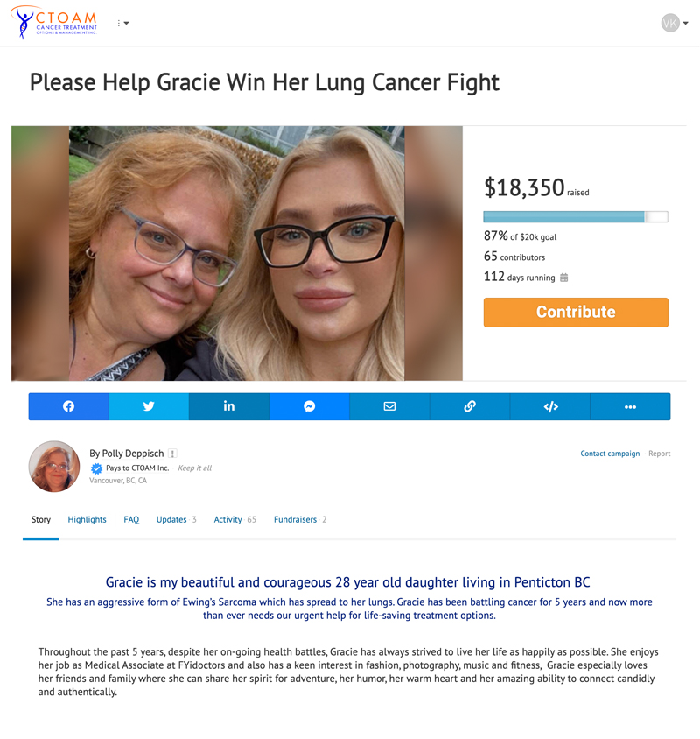This screenshot has width=700, height=739.
Task: Share campaign on LinkedIn
Action: (229, 406)
